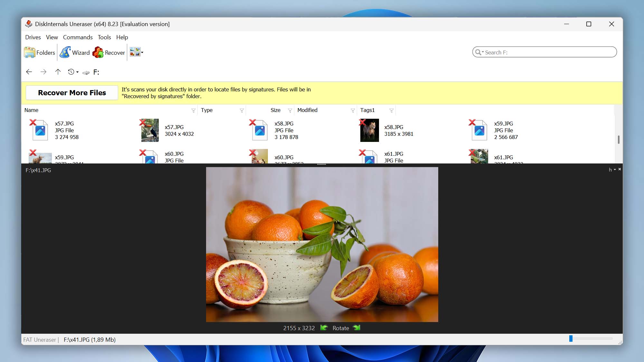This screenshot has height=362, width=644.
Task: Go back with the left arrow
Action: tap(29, 72)
